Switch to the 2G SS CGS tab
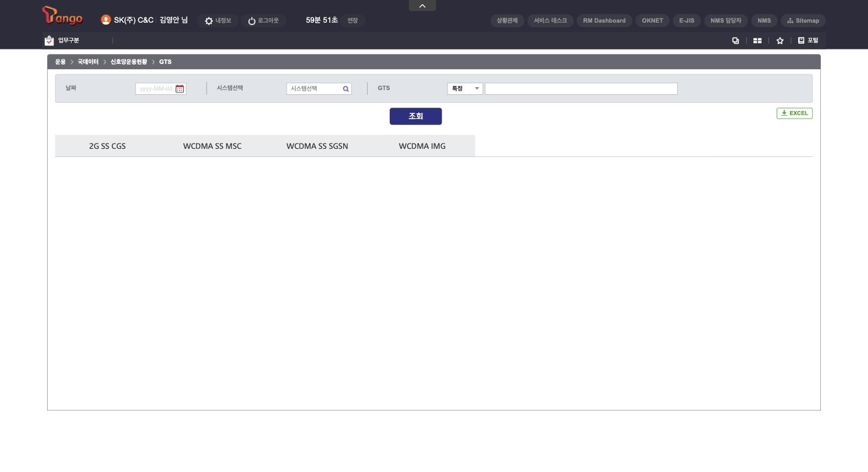The image size is (868, 472). [x=108, y=146]
